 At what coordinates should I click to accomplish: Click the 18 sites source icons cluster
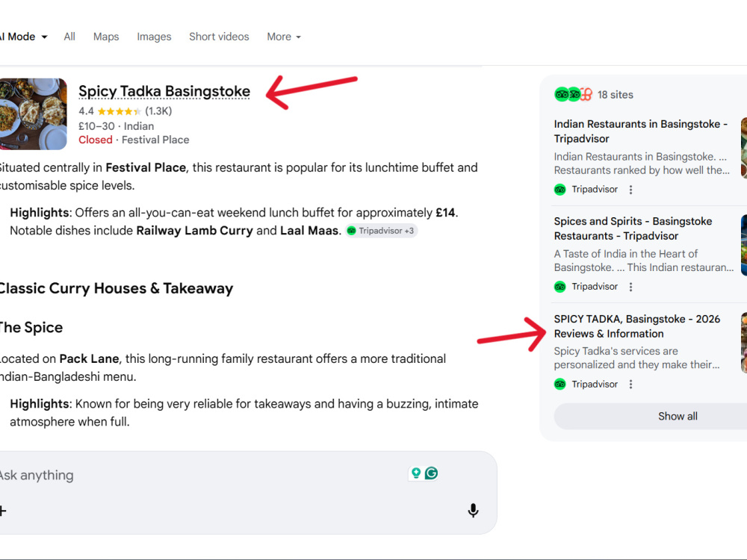573,94
